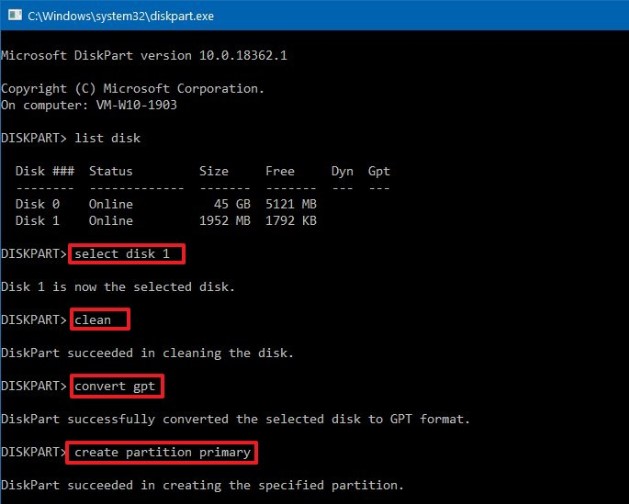Click the highlighted "select disk 1" command
Viewport: 629px width, 504px height.
click(126, 253)
